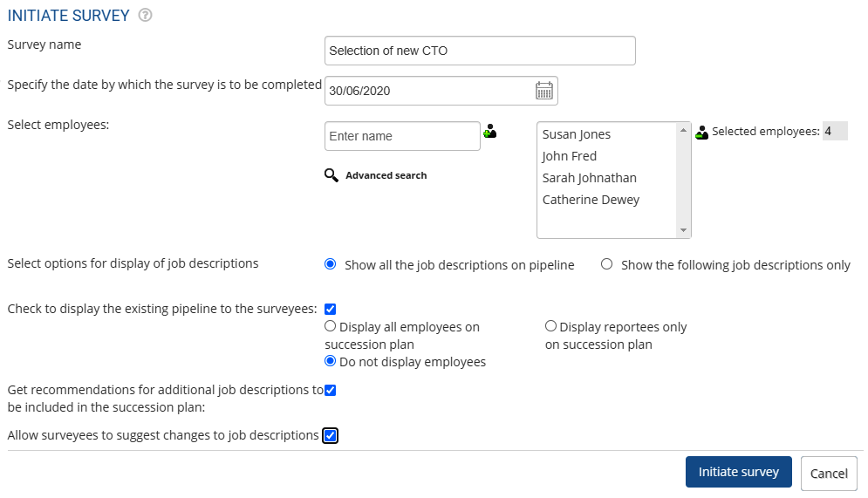868x498 pixels.
Task: Select Sarah Johnathan in employee list
Action: (589, 178)
